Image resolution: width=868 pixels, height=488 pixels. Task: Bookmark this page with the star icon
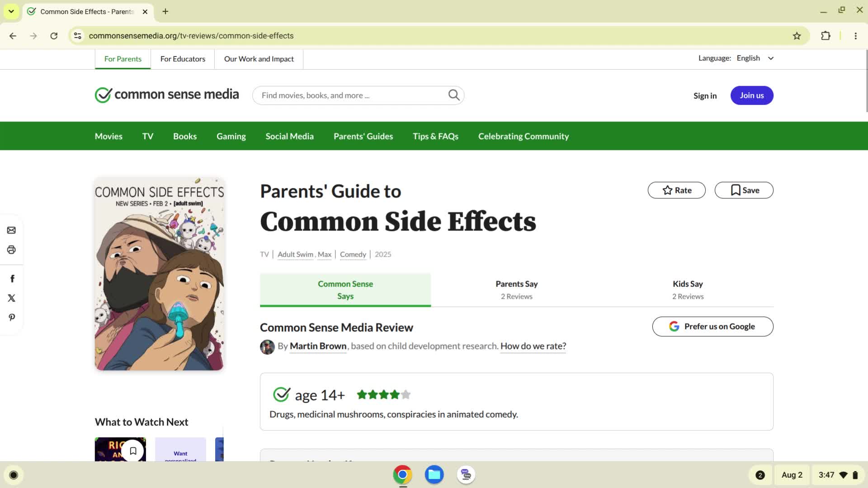click(x=797, y=36)
